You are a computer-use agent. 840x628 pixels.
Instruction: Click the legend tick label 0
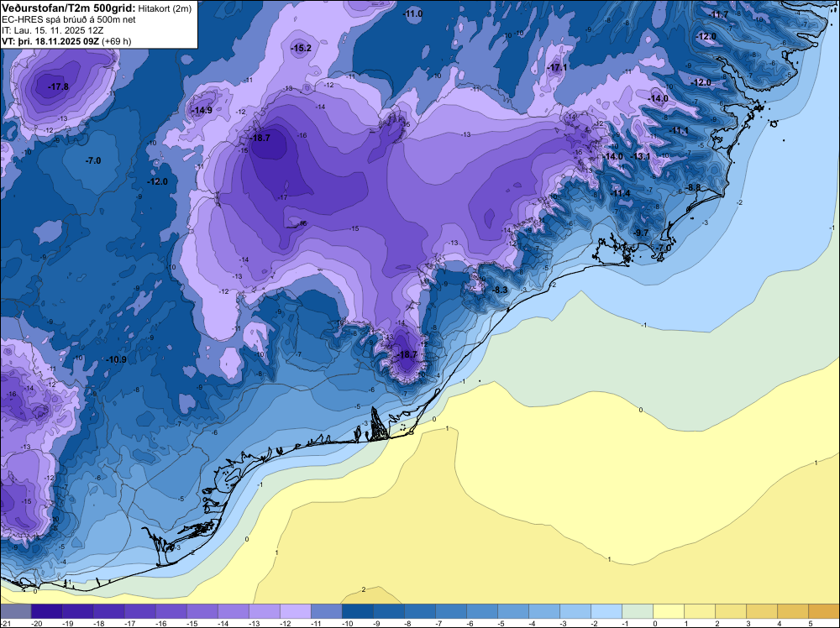click(654, 623)
